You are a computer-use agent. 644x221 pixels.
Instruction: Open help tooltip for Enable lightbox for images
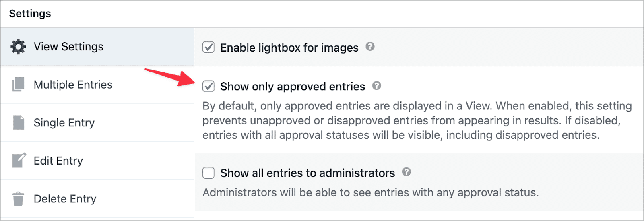pos(370,47)
